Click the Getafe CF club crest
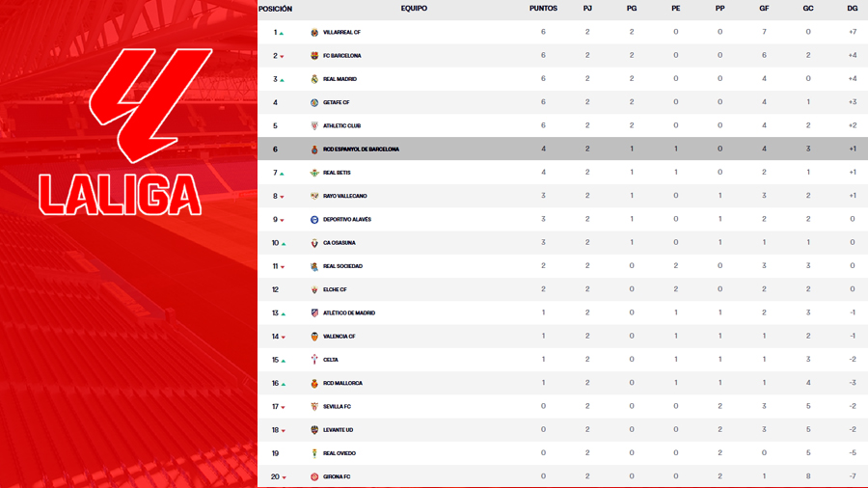 [x=314, y=102]
